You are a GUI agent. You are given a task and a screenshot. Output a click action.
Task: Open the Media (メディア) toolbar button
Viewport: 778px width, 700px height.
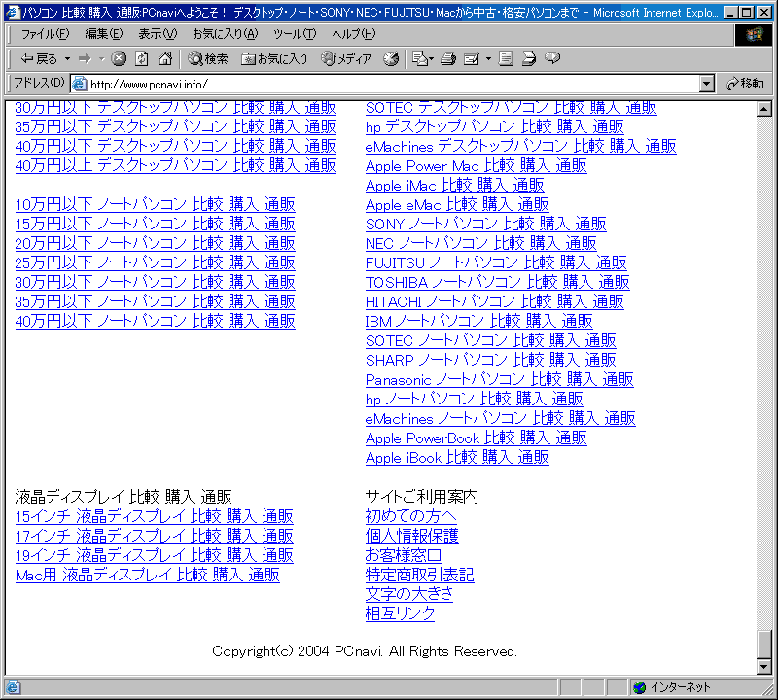346,59
